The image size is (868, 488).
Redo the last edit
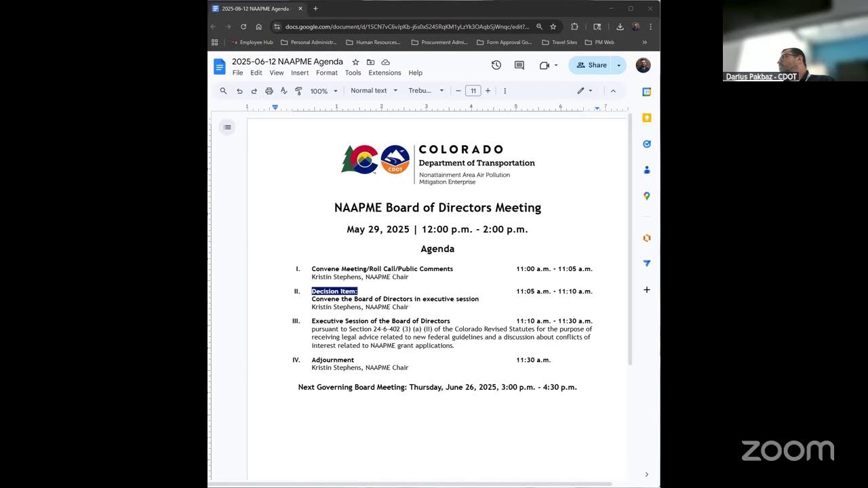(254, 91)
